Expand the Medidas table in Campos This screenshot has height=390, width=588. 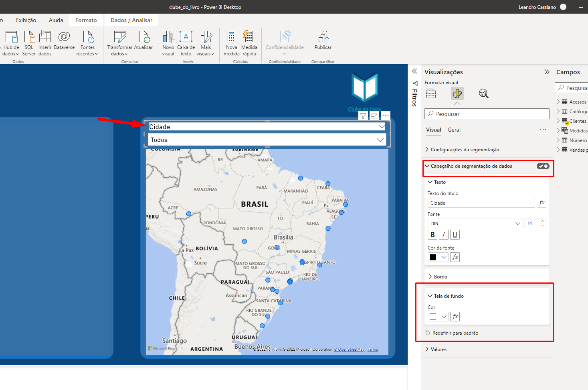click(x=558, y=130)
